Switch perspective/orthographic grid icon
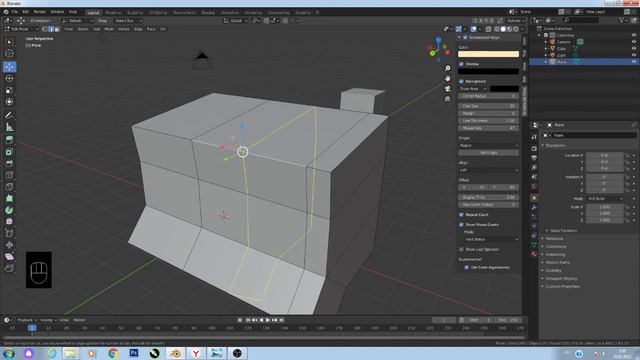The width and height of the screenshot is (640, 360). (448, 99)
